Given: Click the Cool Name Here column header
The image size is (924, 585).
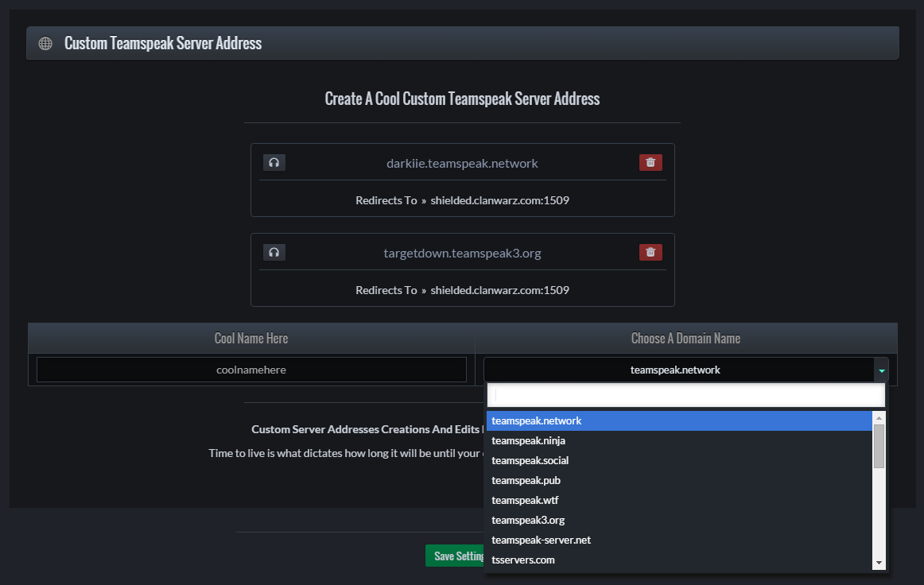Looking at the screenshot, I should [251, 338].
